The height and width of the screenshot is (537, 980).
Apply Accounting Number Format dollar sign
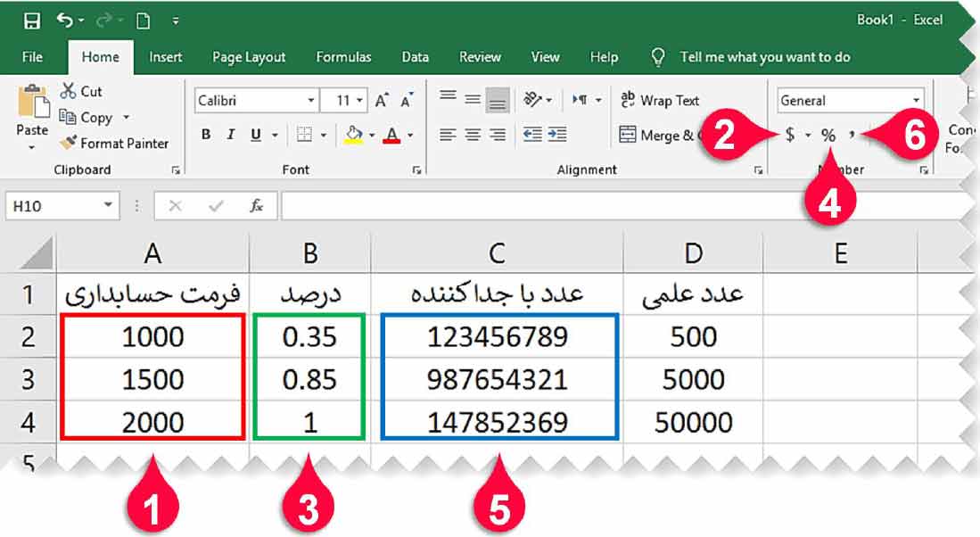tap(790, 136)
